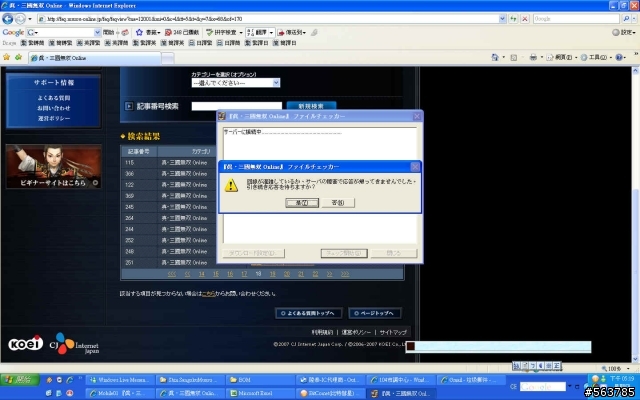
Task: Go back with the browser Back arrow
Action: pos(7,18)
